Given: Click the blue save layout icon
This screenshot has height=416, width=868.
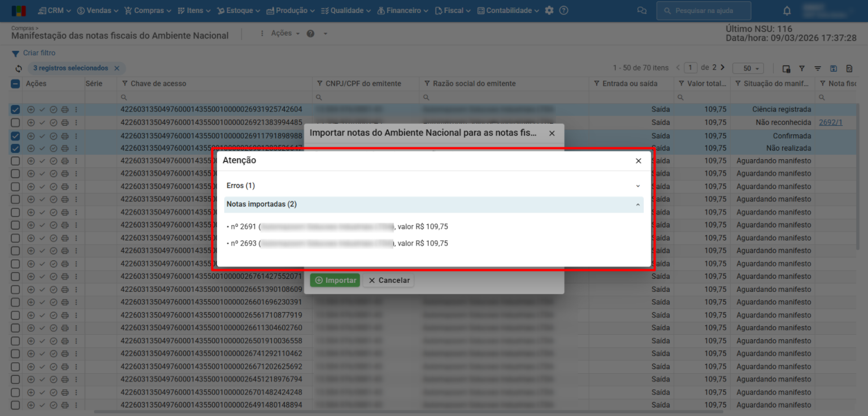Looking at the screenshot, I should (834, 68).
